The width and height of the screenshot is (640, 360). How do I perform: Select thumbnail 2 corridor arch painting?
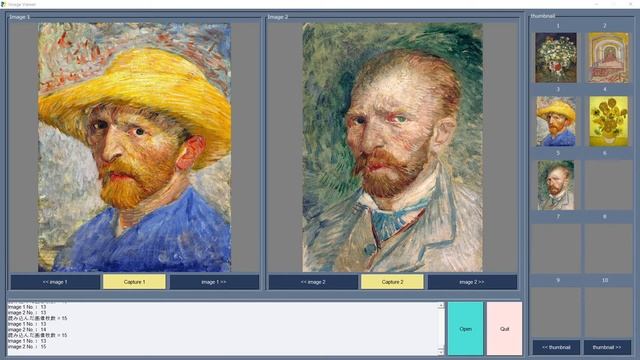pyautogui.click(x=608, y=58)
